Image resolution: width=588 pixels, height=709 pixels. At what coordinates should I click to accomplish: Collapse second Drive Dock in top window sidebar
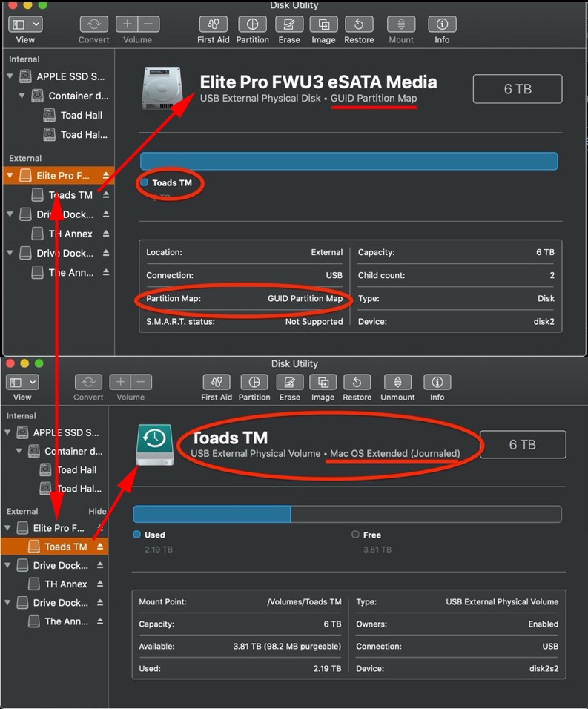[10, 253]
